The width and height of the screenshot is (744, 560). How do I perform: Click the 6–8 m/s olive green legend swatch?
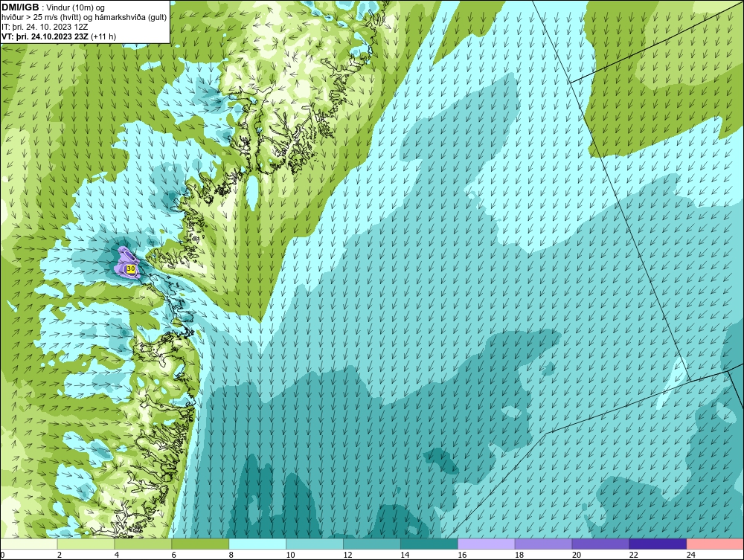[200, 544]
